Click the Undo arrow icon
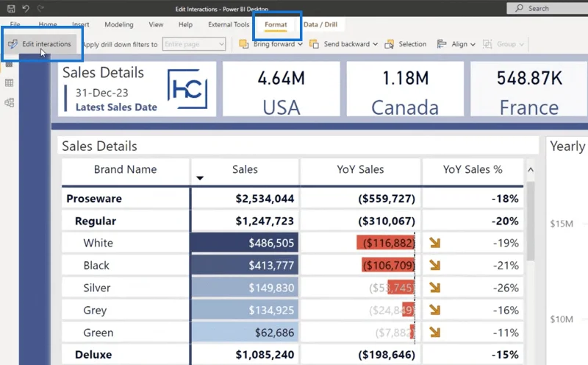The width and height of the screenshot is (588, 365). [26, 8]
